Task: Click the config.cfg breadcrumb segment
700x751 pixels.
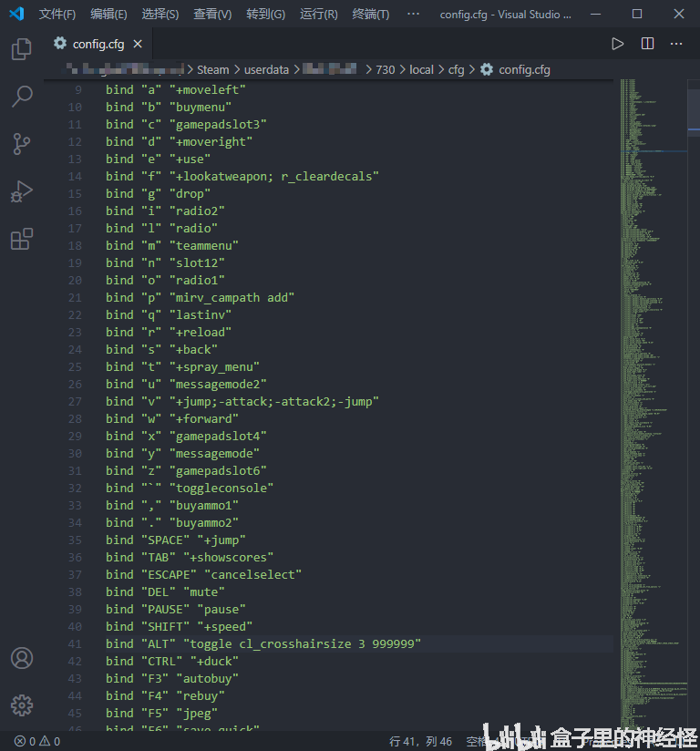Action: [524, 70]
